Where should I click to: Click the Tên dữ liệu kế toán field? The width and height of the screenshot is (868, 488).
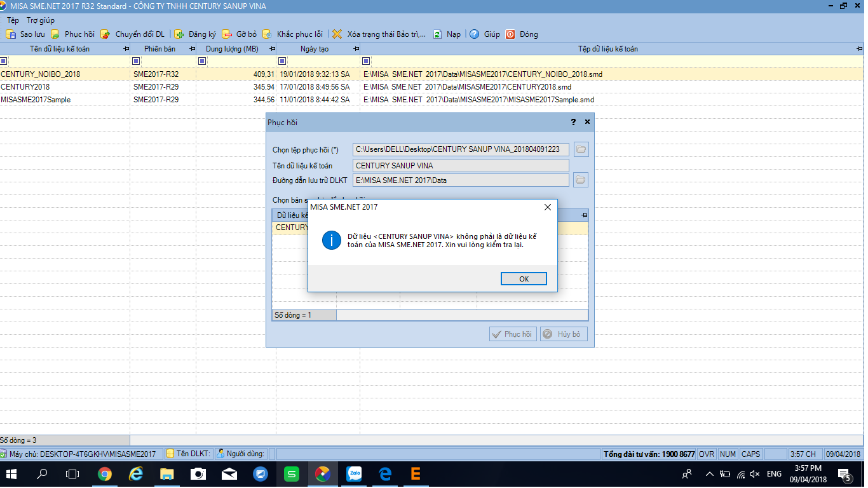tap(461, 165)
